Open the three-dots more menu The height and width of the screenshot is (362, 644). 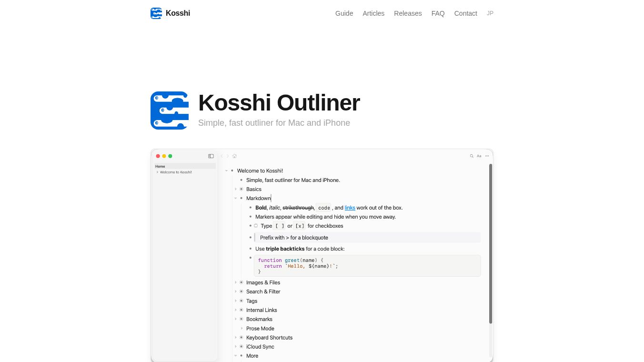tap(487, 156)
